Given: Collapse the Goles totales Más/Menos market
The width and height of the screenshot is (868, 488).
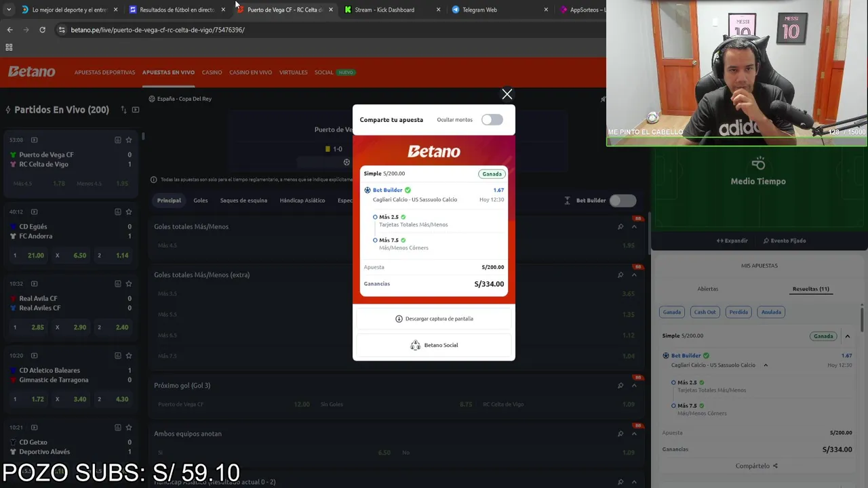Looking at the screenshot, I should [634, 227].
